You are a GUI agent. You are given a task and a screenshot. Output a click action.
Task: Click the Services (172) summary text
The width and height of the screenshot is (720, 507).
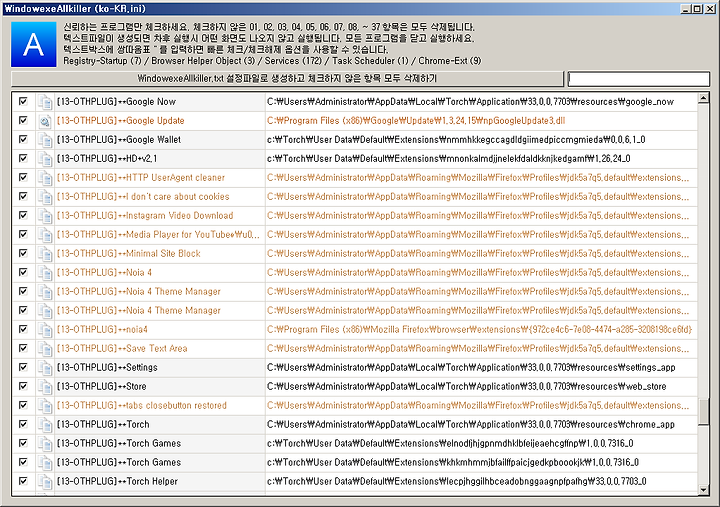(293, 61)
